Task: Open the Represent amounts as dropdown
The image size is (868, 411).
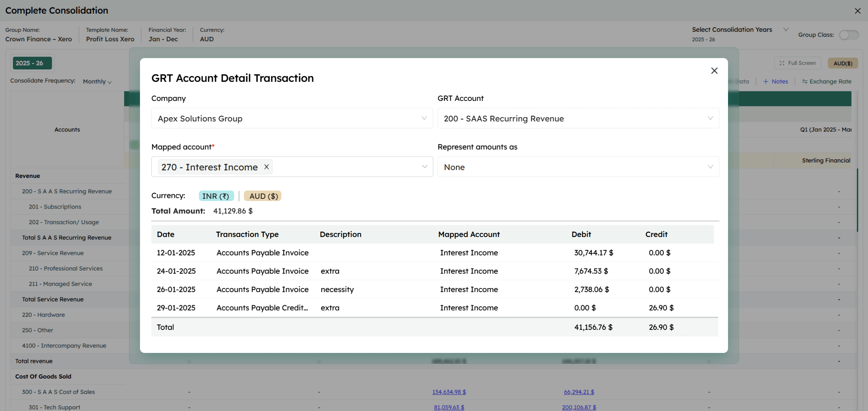Action: 578,167
